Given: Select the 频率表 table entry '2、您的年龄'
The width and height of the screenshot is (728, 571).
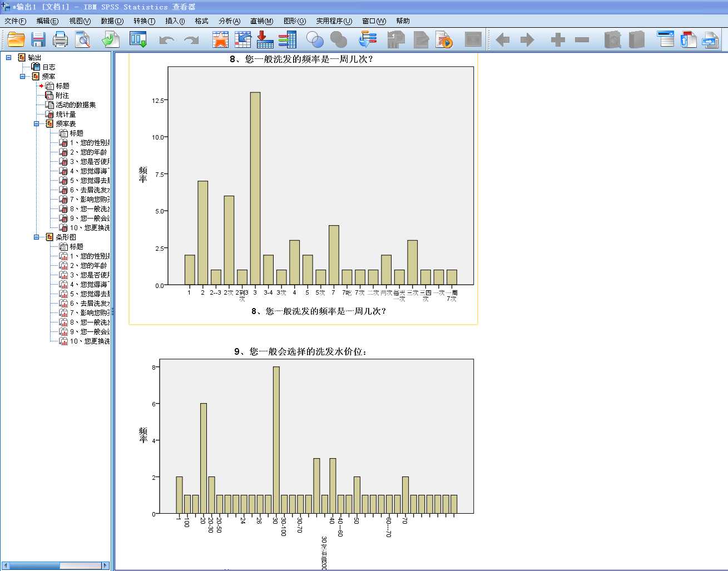Looking at the screenshot, I should click(88, 152).
